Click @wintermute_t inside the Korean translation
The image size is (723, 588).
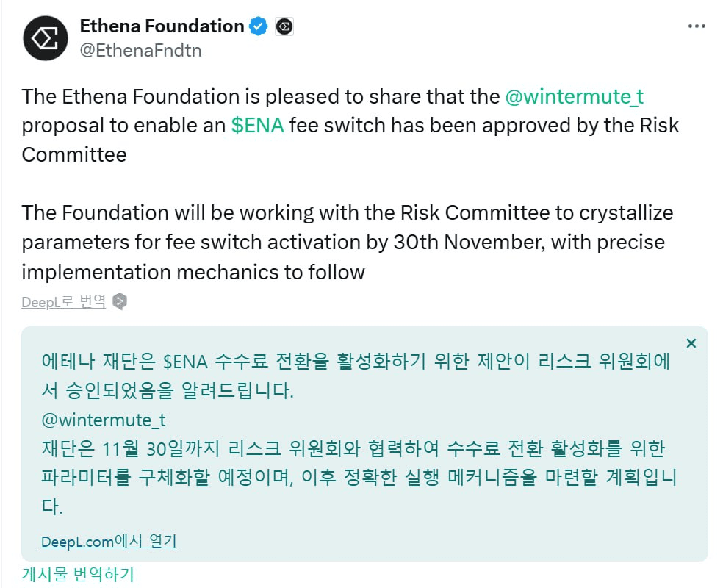(x=104, y=420)
